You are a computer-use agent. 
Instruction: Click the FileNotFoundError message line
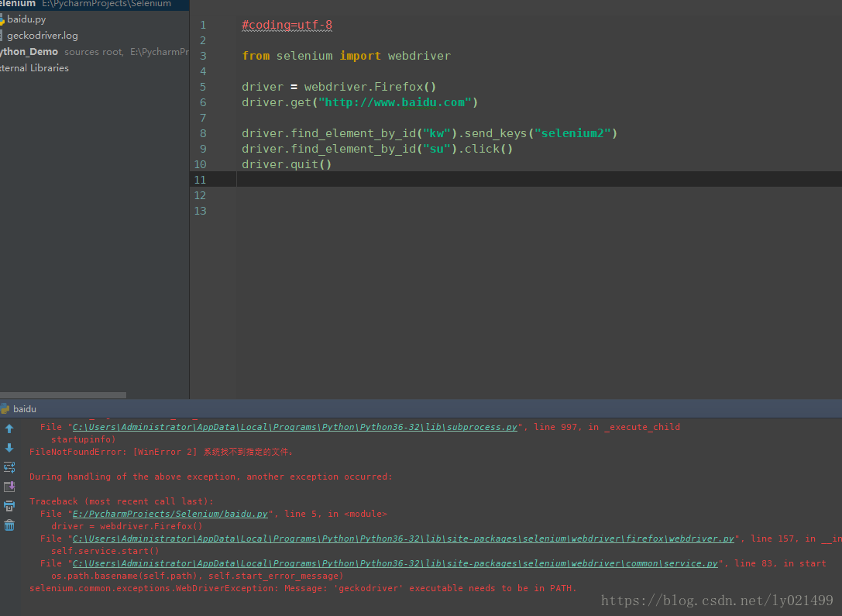[x=161, y=452]
